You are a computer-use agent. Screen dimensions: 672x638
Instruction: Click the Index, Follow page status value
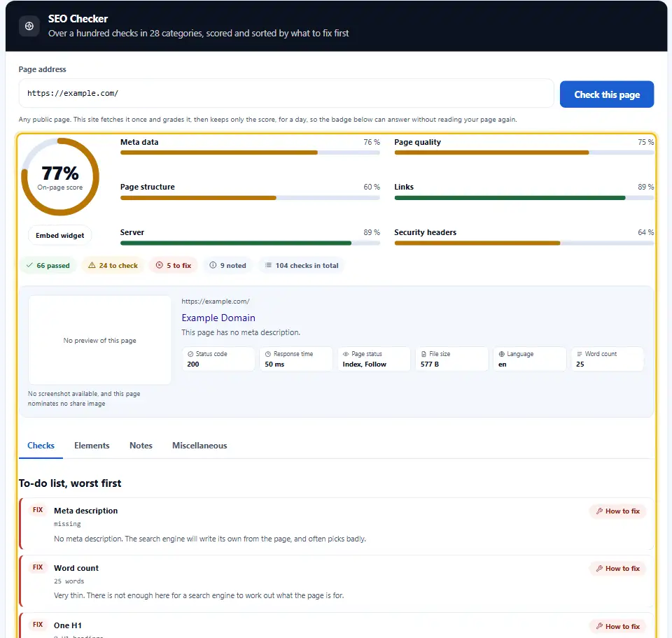(364, 364)
